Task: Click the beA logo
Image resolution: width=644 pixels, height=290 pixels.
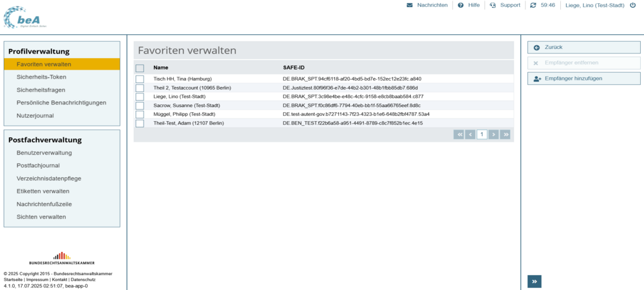Action: (x=26, y=17)
